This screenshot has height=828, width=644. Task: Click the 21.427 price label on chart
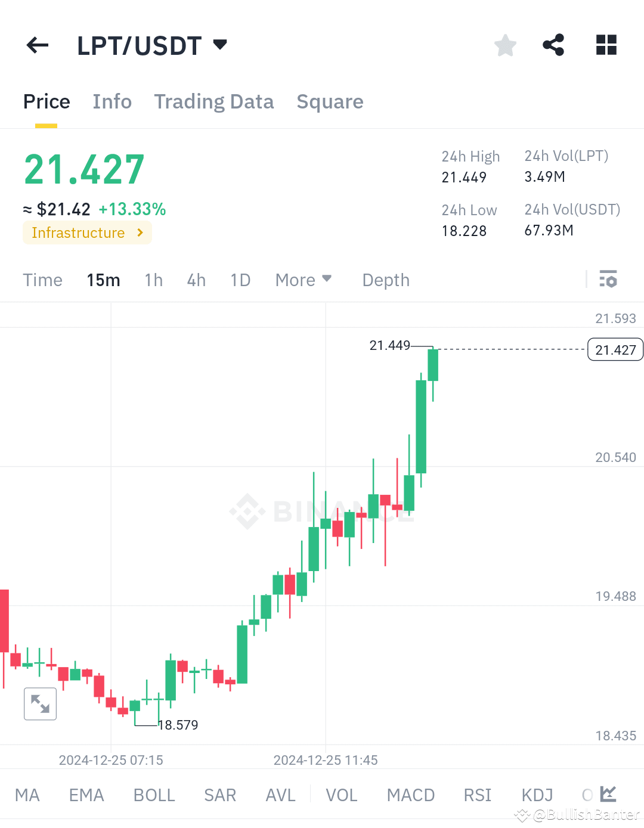click(615, 349)
